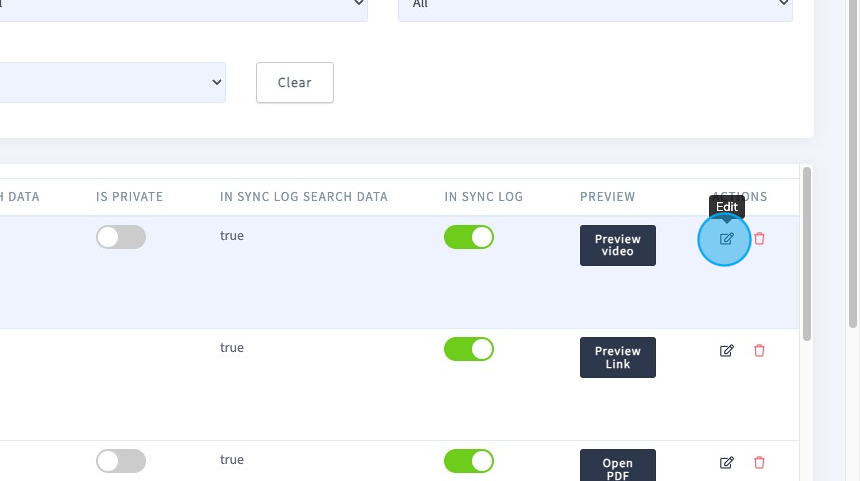The image size is (860, 481).
Task: Open the dropdown showing All
Action: 595,5
